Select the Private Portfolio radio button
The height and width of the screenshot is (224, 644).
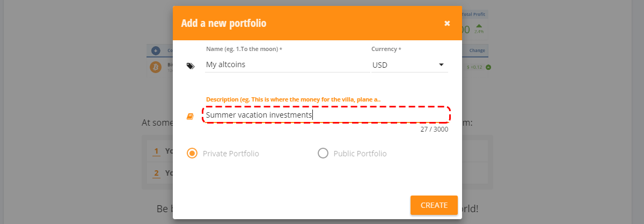click(x=192, y=153)
